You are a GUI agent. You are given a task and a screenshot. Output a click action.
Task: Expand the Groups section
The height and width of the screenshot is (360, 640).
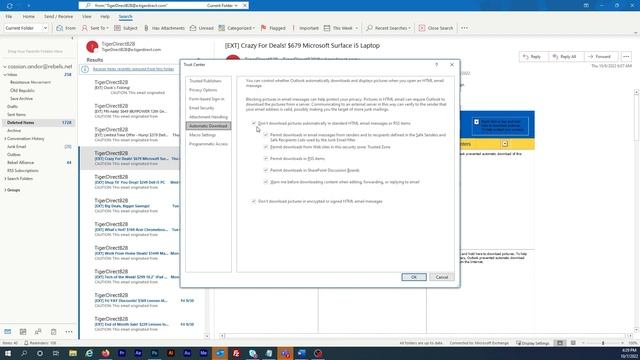click(x=5, y=190)
